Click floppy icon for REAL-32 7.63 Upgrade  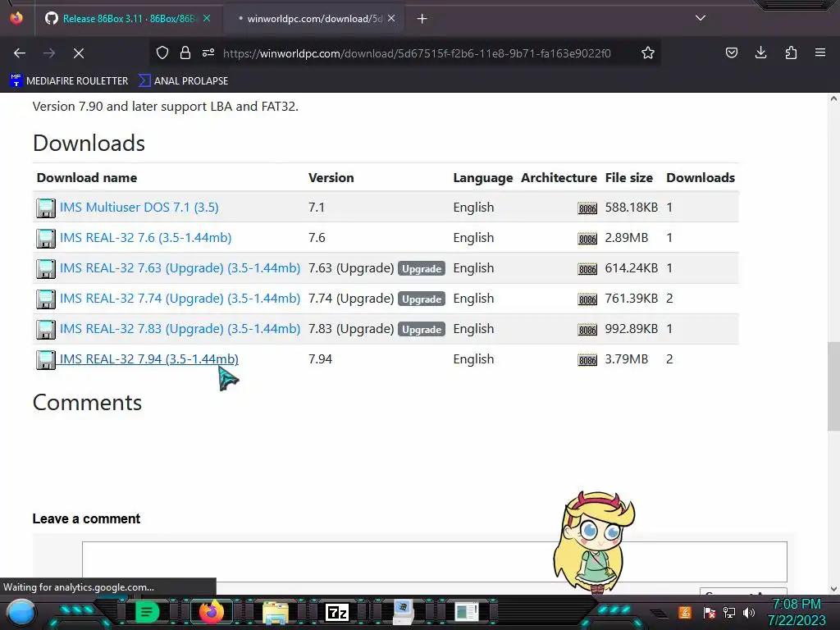(x=46, y=269)
